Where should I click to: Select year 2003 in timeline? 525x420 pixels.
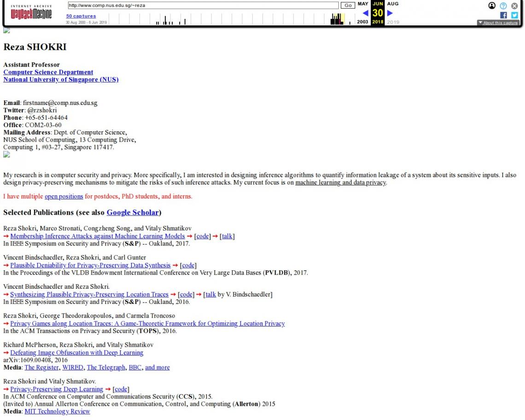coord(362,22)
